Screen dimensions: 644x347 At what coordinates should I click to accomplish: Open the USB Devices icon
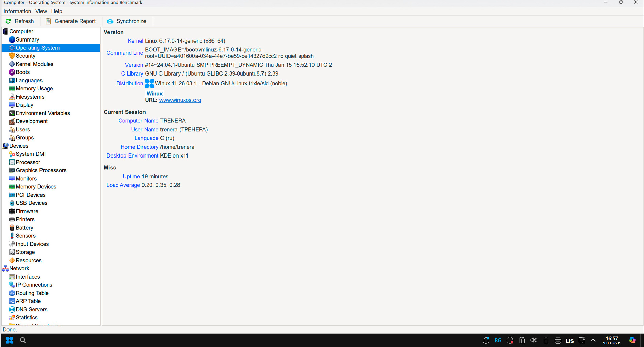pyautogui.click(x=12, y=203)
